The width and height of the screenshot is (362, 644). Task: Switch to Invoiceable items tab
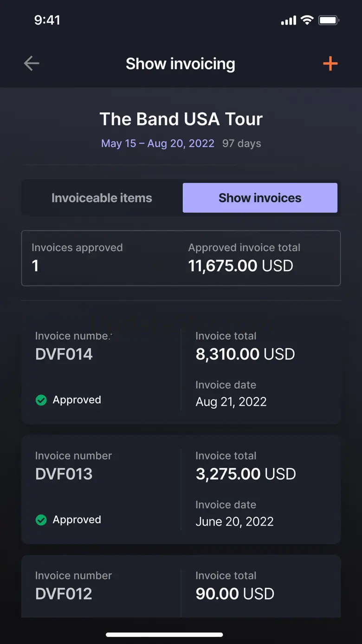click(x=102, y=198)
